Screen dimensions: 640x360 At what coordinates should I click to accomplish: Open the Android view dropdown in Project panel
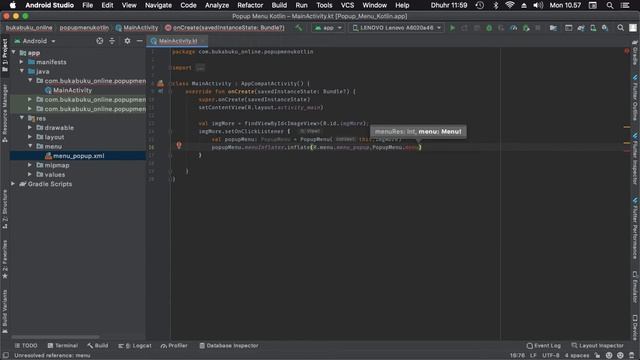point(35,41)
